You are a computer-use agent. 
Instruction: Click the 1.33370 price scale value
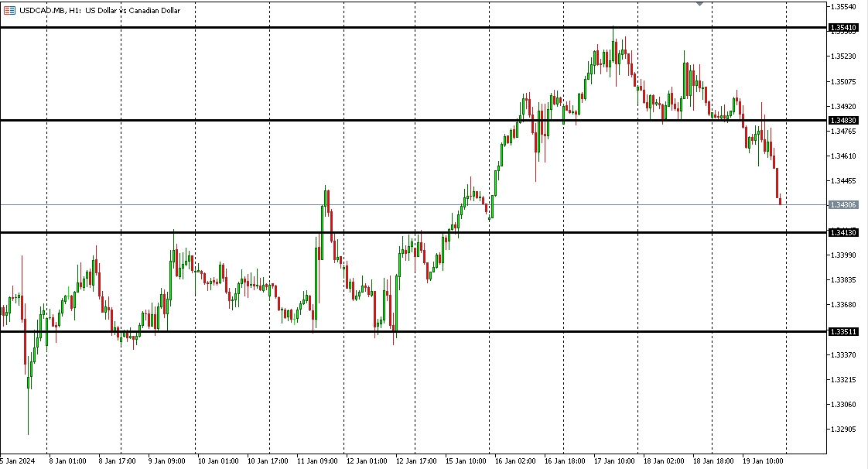click(843, 355)
